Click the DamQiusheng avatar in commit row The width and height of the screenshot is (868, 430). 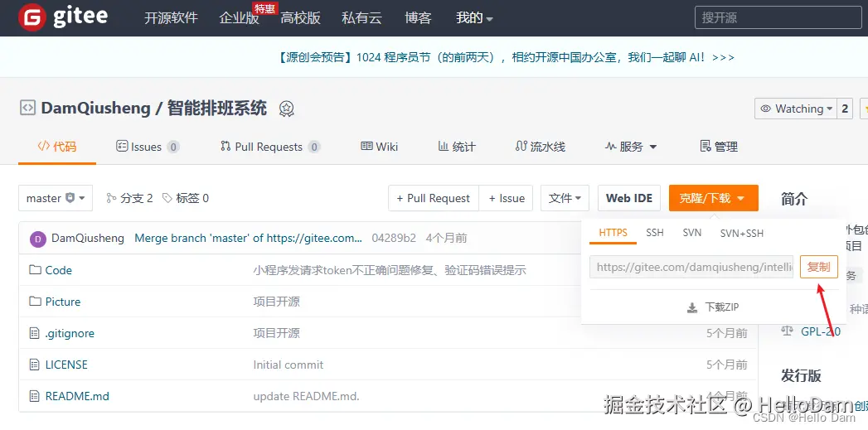click(x=37, y=239)
